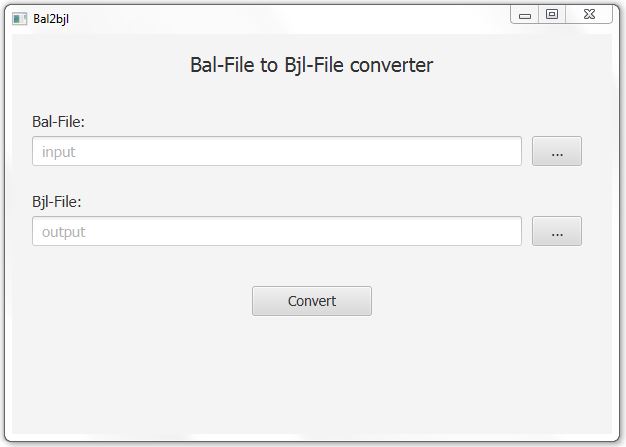The height and width of the screenshot is (447, 626).
Task: Maximize the Bal2bjl window
Action: tap(551, 14)
